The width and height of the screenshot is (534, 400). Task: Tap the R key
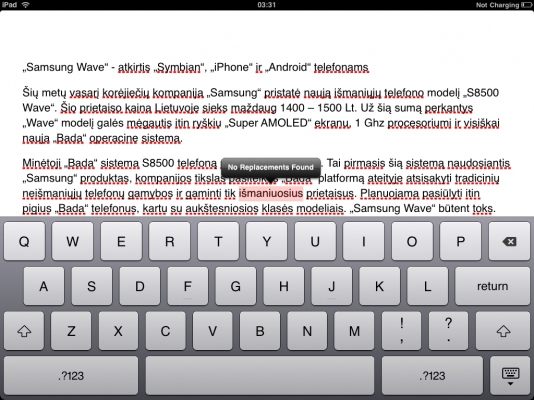(x=170, y=241)
